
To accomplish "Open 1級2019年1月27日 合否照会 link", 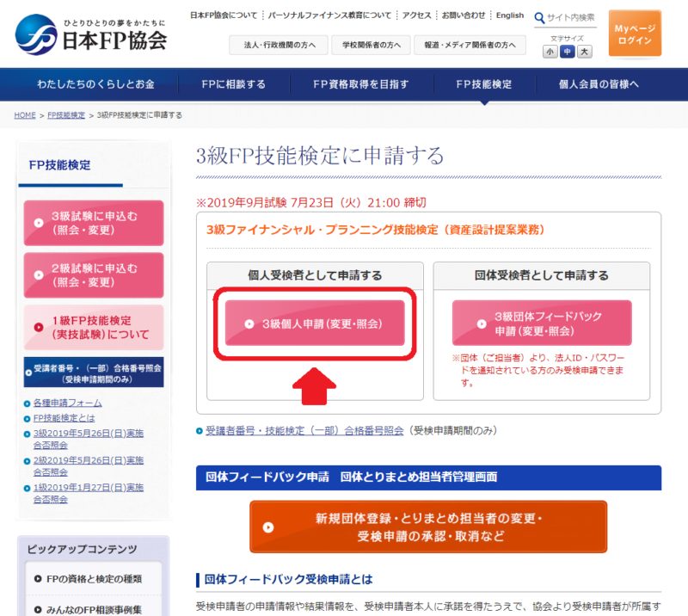I will tap(89, 494).
